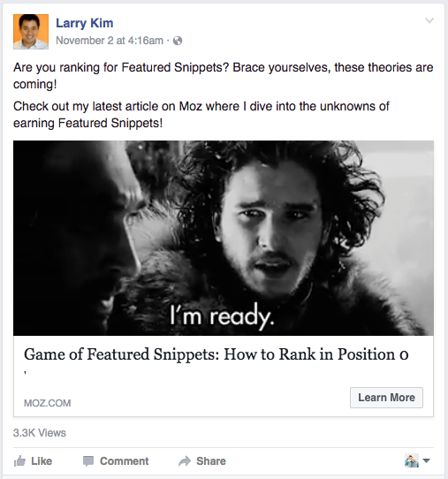
Task: Click the Learn More button
Action: point(386,398)
